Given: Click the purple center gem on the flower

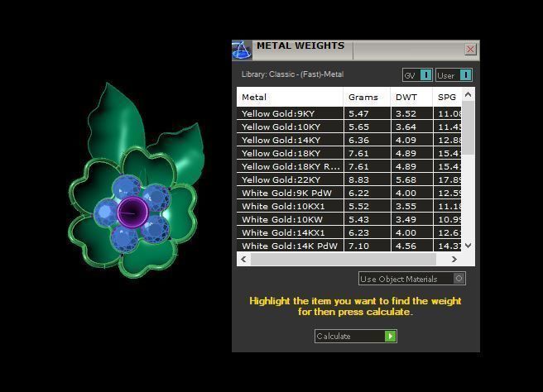Looking at the screenshot, I should click(133, 212).
